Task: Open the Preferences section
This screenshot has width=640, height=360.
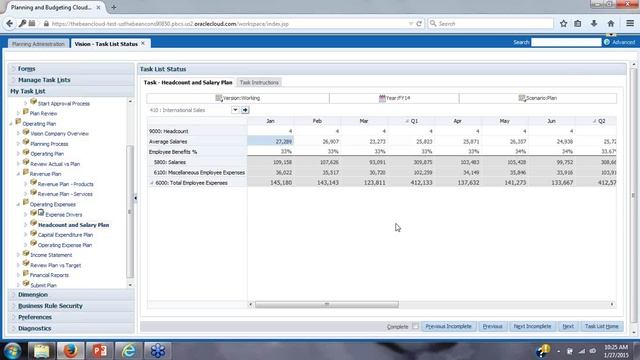Action: tap(71, 317)
